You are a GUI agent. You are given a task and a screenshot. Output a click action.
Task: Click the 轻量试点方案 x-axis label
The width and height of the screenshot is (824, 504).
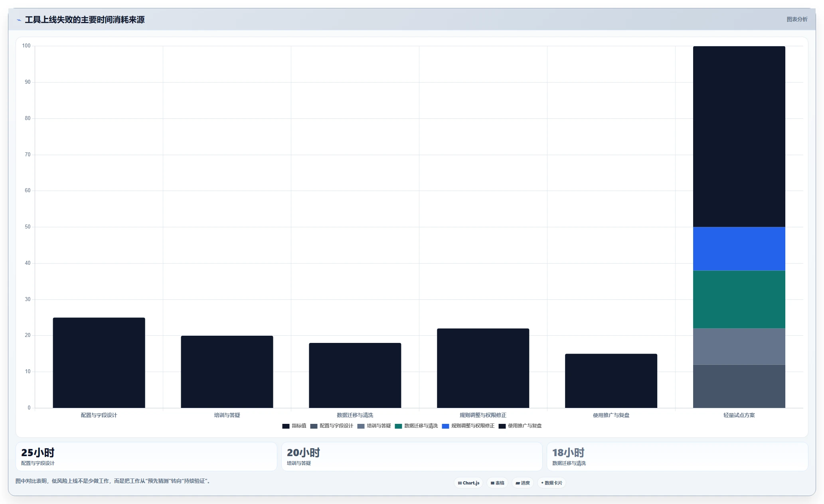(739, 415)
